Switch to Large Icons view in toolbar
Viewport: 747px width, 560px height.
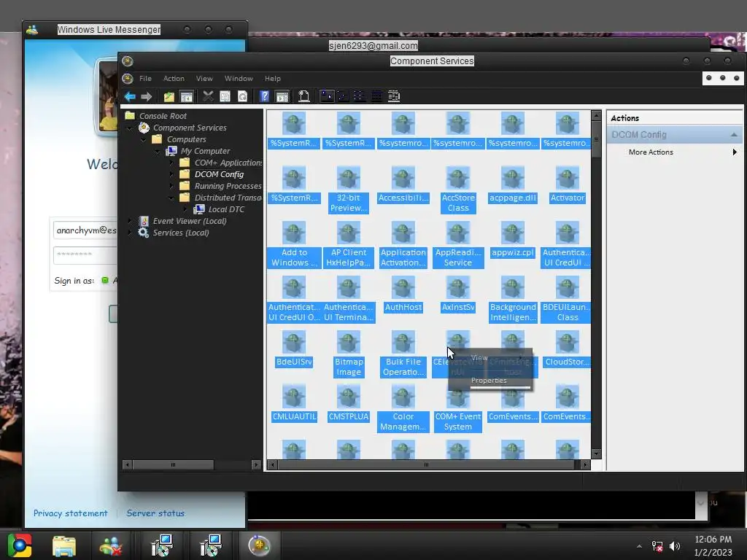click(x=326, y=96)
